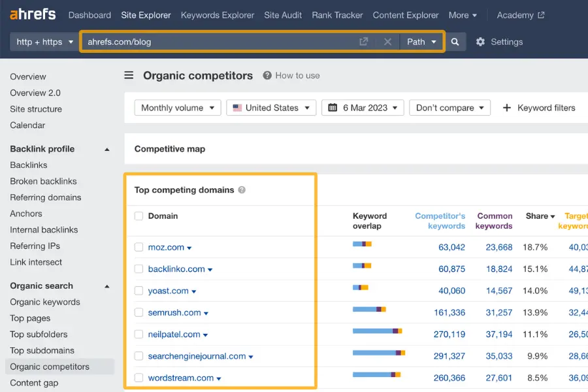
Task: Collapse the Backlink profile section
Action: pos(106,148)
